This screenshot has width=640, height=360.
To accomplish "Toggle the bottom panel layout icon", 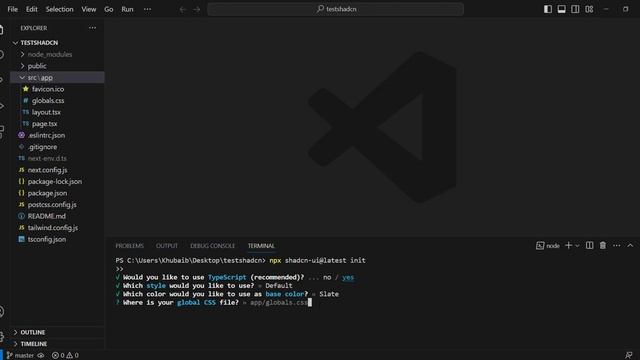I will [562, 9].
